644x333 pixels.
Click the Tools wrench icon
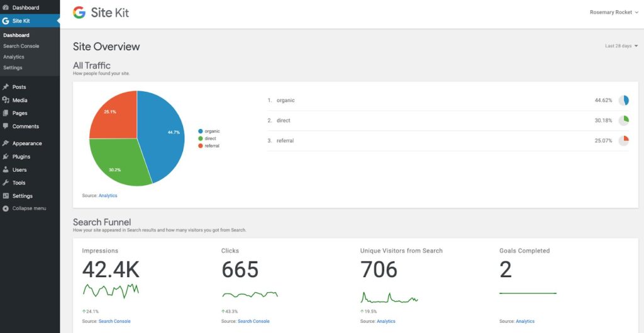(5, 183)
